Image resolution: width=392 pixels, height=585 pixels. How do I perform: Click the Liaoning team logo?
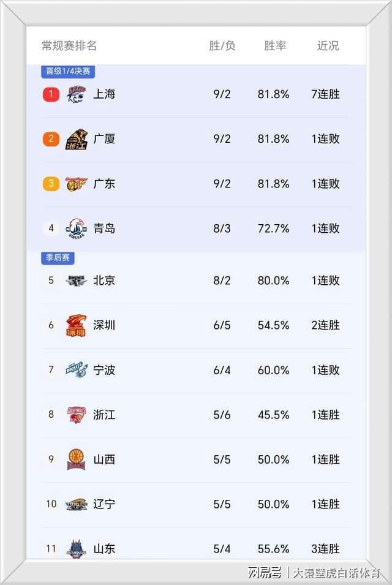click(x=77, y=504)
